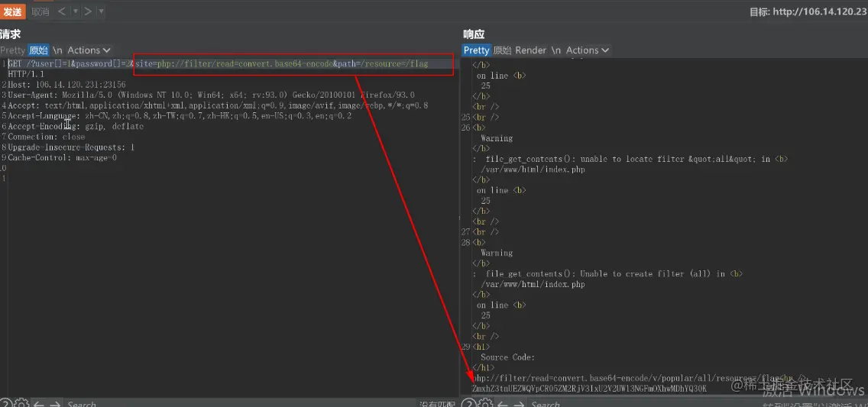Click the Accept-Language: zh-CN header line

[x=180, y=116]
